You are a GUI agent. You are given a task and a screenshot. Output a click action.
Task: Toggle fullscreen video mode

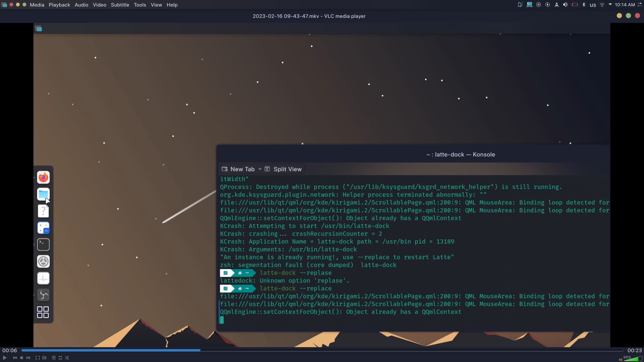pyautogui.click(x=38, y=358)
